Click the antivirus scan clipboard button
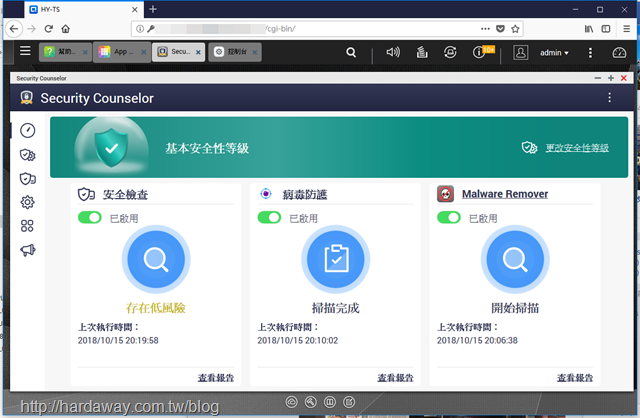 [x=336, y=259]
